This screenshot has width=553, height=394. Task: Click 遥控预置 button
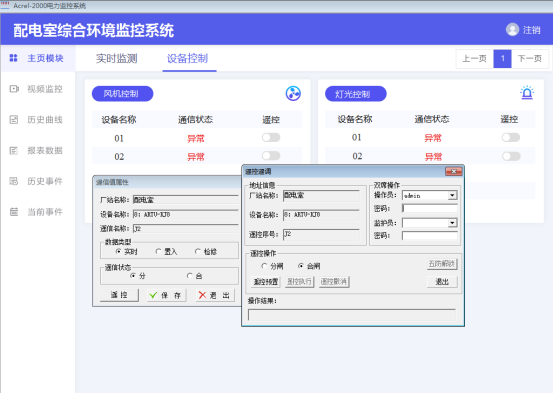[266, 281]
